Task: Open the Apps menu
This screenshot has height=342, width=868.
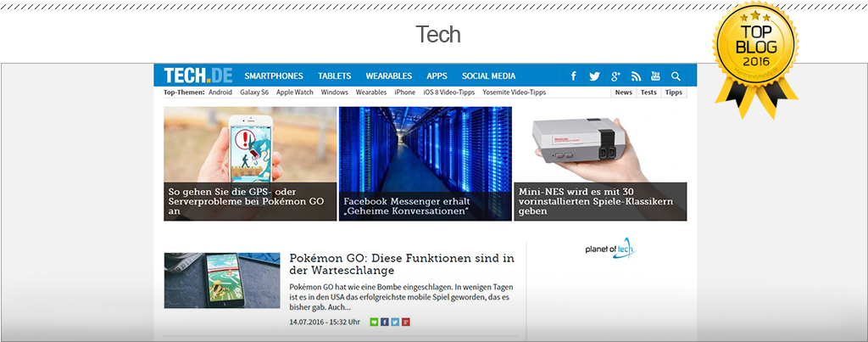Action: point(437,76)
